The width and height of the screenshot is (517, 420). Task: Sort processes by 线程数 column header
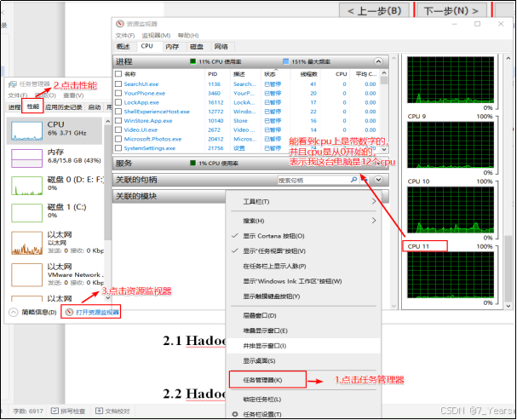[x=308, y=74]
